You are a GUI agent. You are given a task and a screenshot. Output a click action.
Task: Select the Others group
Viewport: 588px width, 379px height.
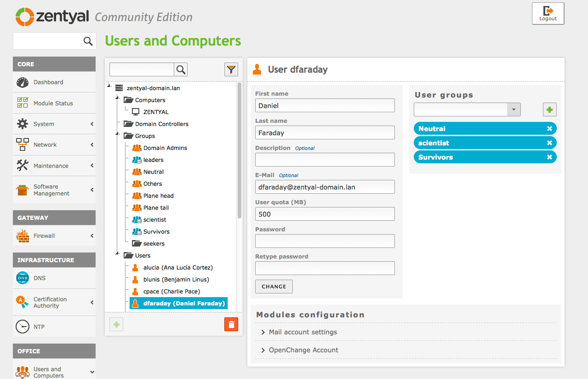click(x=153, y=184)
